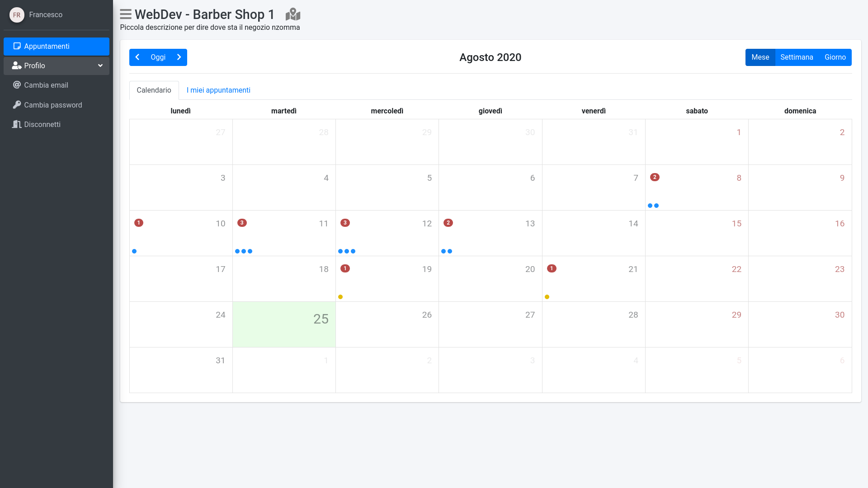Go to previous month arrow
Image resolution: width=868 pixels, height=488 pixels.
click(x=137, y=57)
